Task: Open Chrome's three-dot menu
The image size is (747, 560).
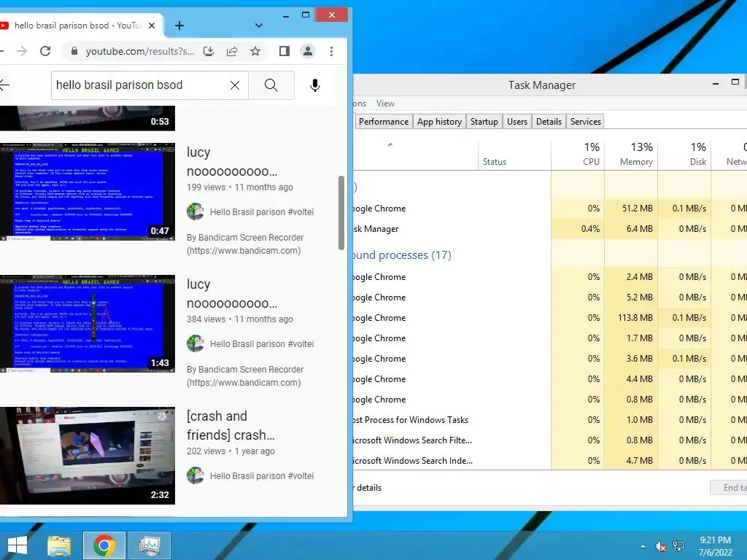Action: coord(332,51)
